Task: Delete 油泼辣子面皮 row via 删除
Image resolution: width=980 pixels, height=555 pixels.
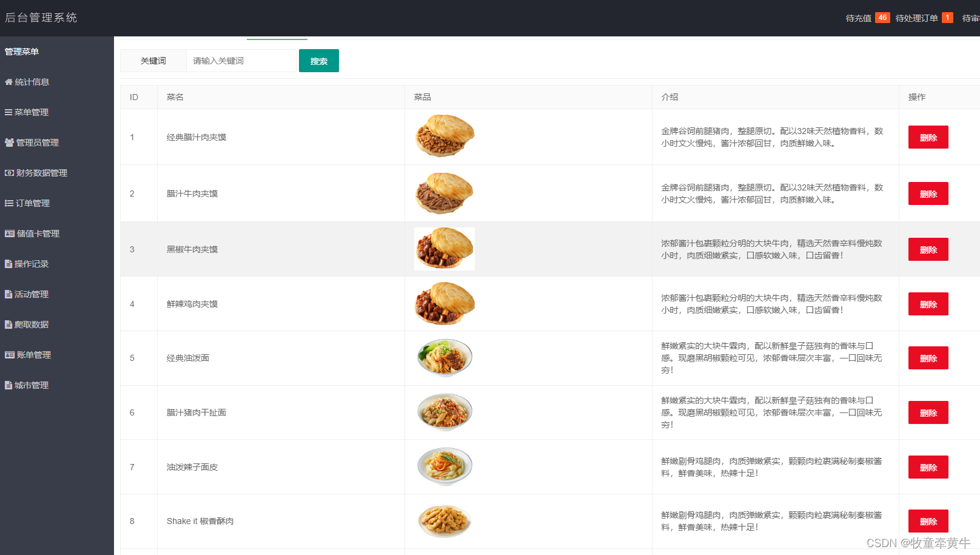Action: point(928,467)
